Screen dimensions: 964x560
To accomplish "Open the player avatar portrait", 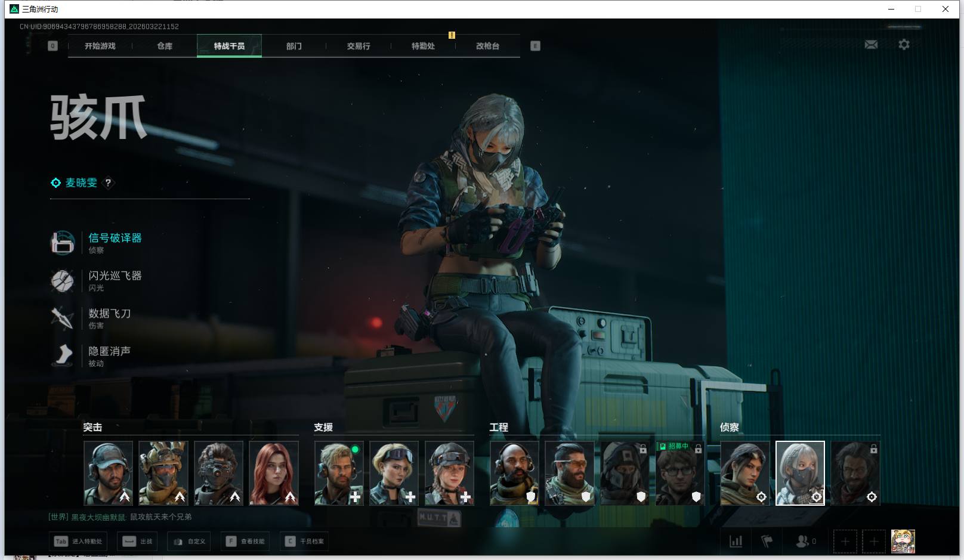I will 903,542.
